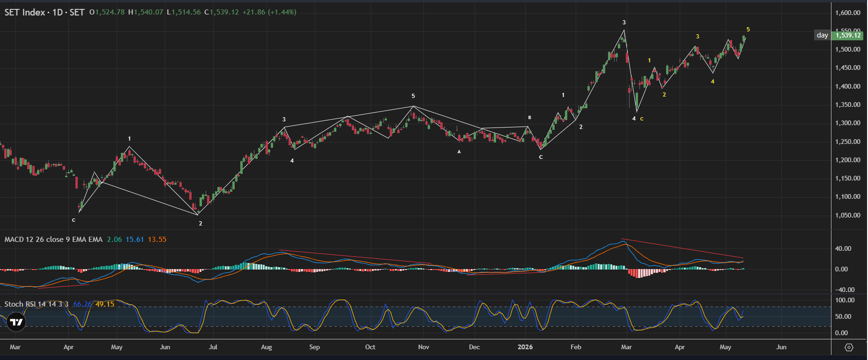Click the 'day' label on price axis
This screenshot has height=360, width=868.
pos(822,35)
